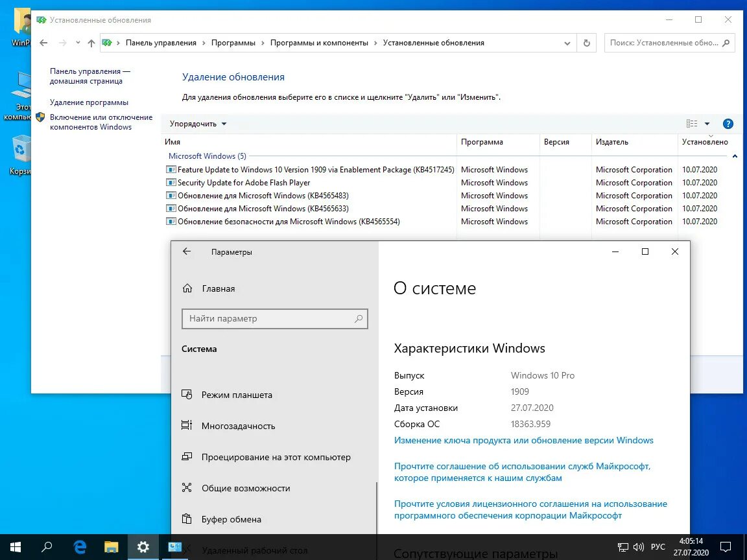Collapse the Microsoft Windows (5) group

(735, 156)
